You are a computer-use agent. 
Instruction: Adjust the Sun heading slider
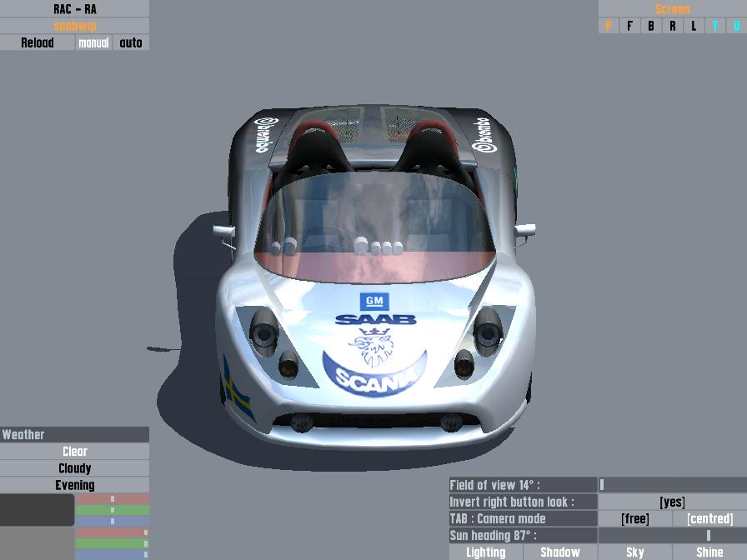tap(672, 535)
